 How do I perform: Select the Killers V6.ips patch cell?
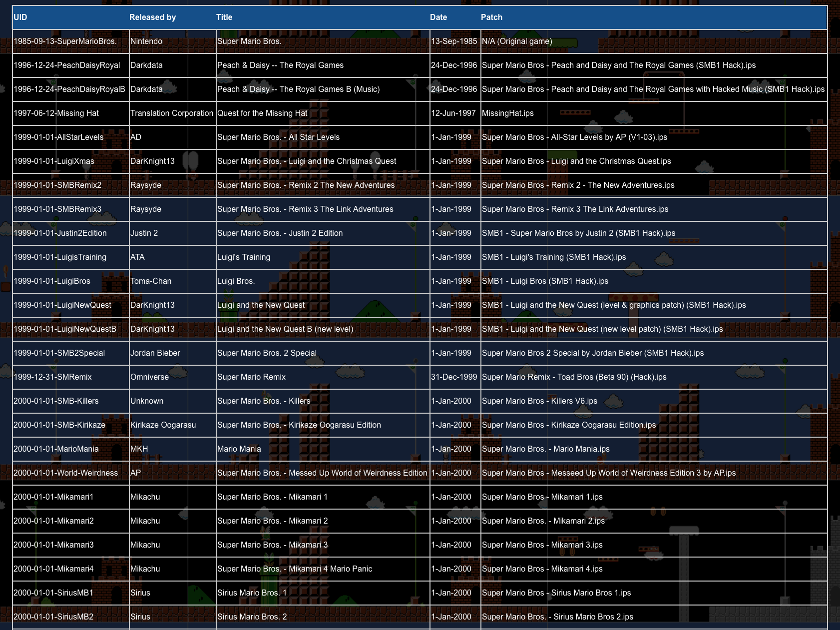(654, 401)
